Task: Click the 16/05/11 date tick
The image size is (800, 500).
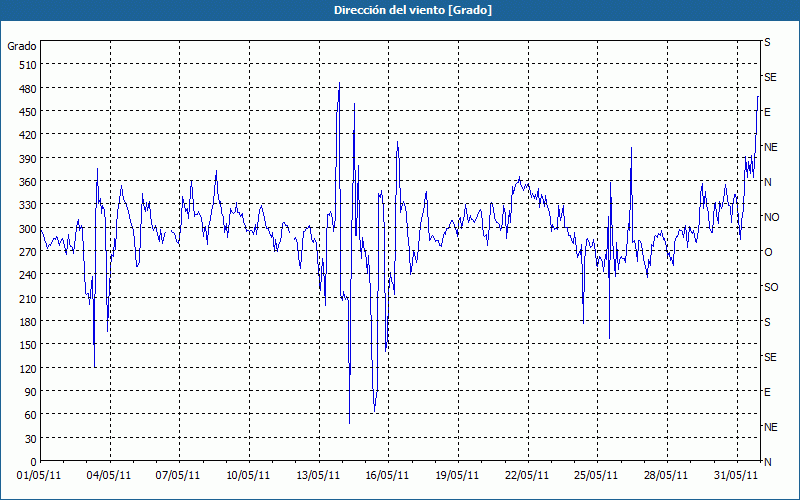Action: pos(387,476)
